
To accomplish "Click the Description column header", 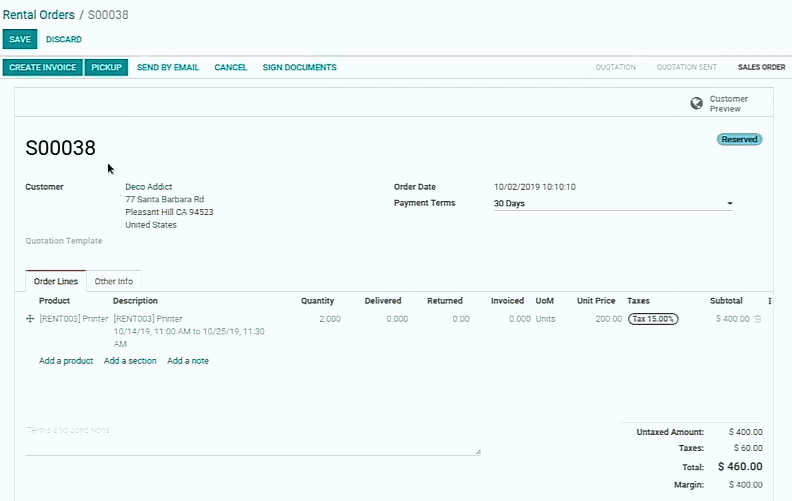I will pos(135,300).
